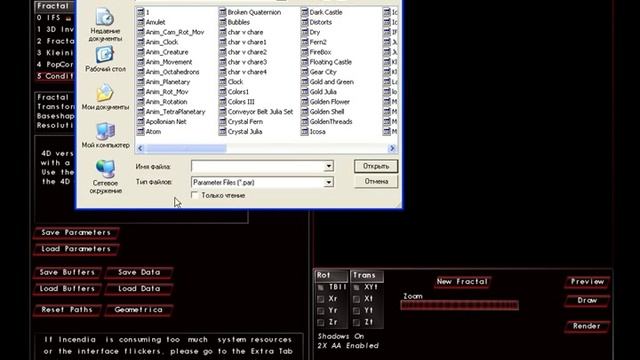This screenshot has height=360, width=640.
Task: Click the Preview button
Action: (587, 282)
